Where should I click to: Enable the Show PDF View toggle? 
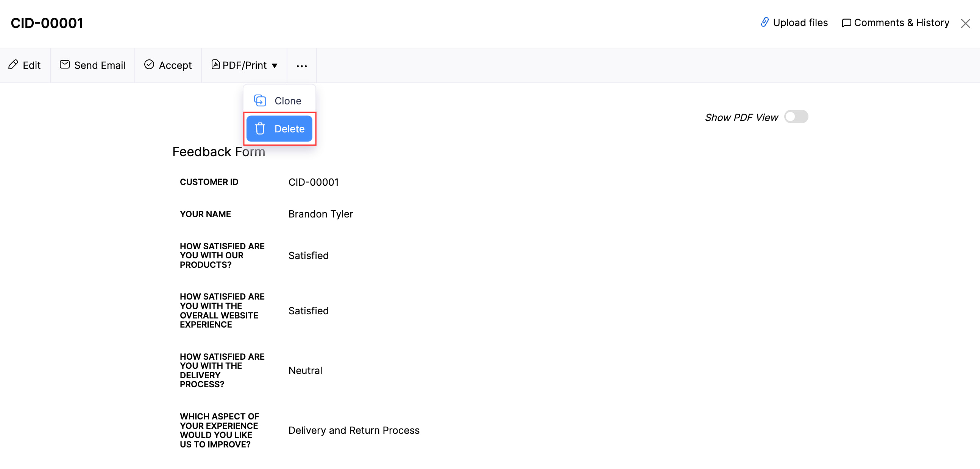pos(796,116)
